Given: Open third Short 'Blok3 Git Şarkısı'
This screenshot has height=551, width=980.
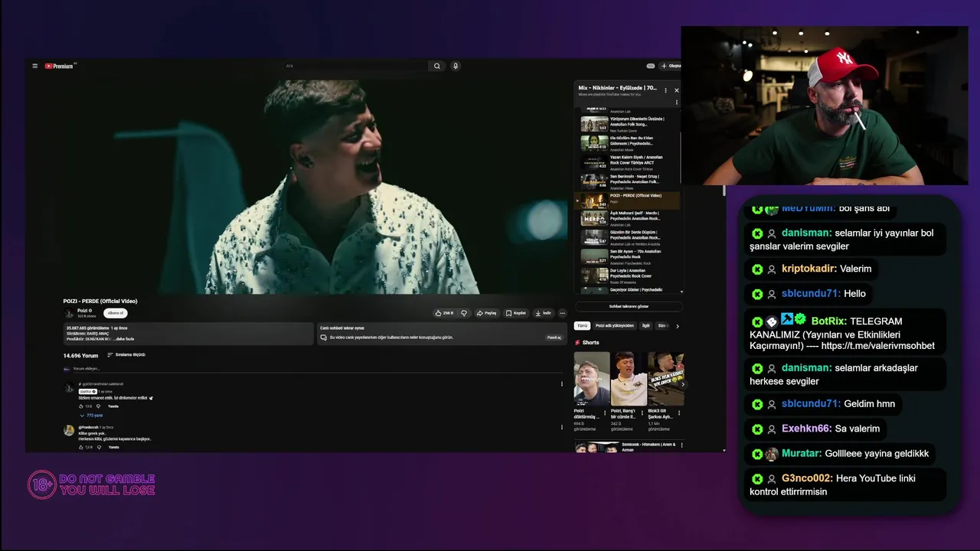Looking at the screenshot, I should (x=665, y=379).
